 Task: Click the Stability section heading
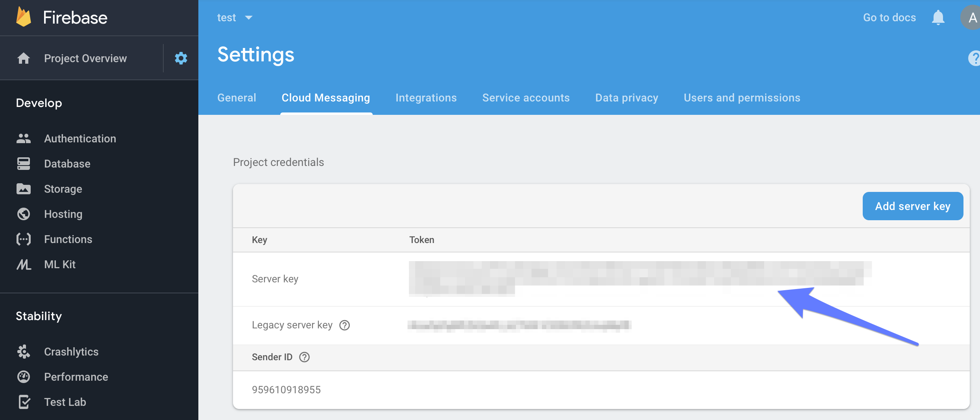click(39, 316)
